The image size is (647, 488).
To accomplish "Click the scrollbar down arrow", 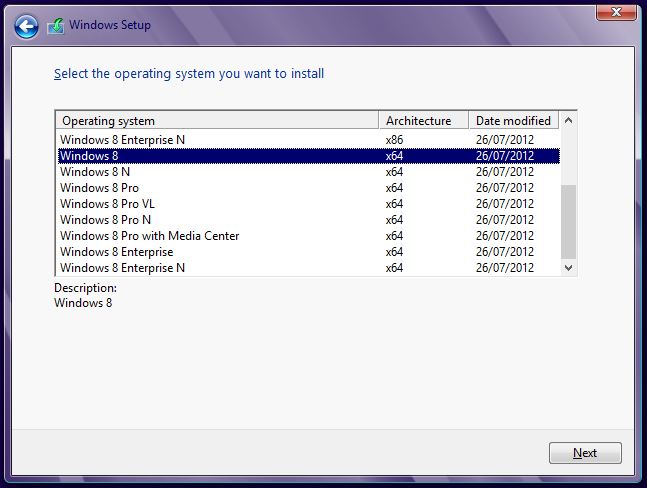I will click(x=568, y=268).
